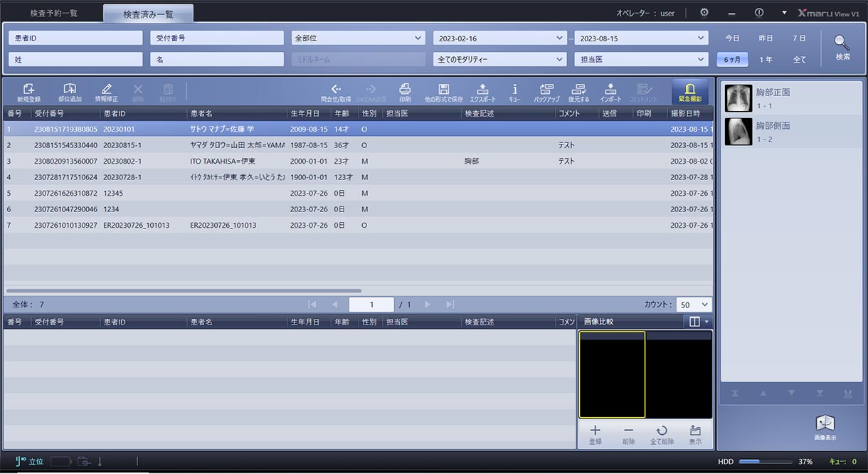Click the 検索 search button
Viewport: 868px width, 474px height.
click(x=842, y=48)
